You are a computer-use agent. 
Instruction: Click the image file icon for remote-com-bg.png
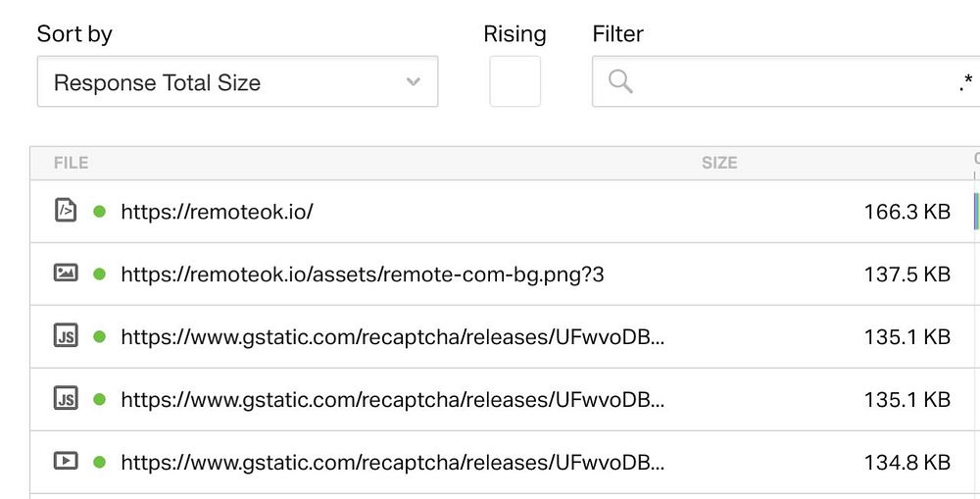[66, 274]
